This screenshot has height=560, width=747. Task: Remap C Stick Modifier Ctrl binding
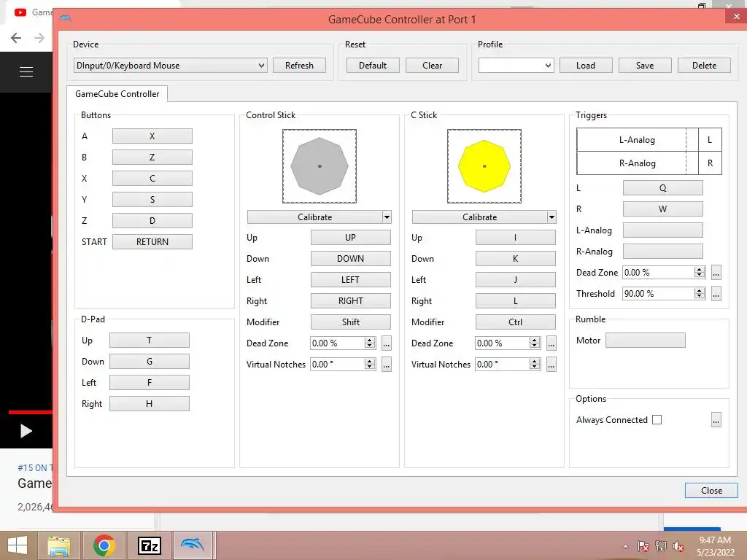[x=516, y=322]
